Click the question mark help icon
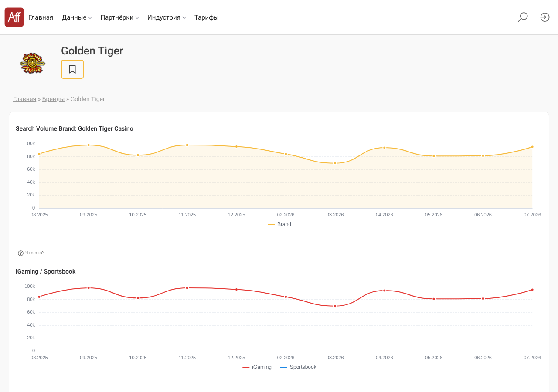558x392 pixels. click(20, 253)
